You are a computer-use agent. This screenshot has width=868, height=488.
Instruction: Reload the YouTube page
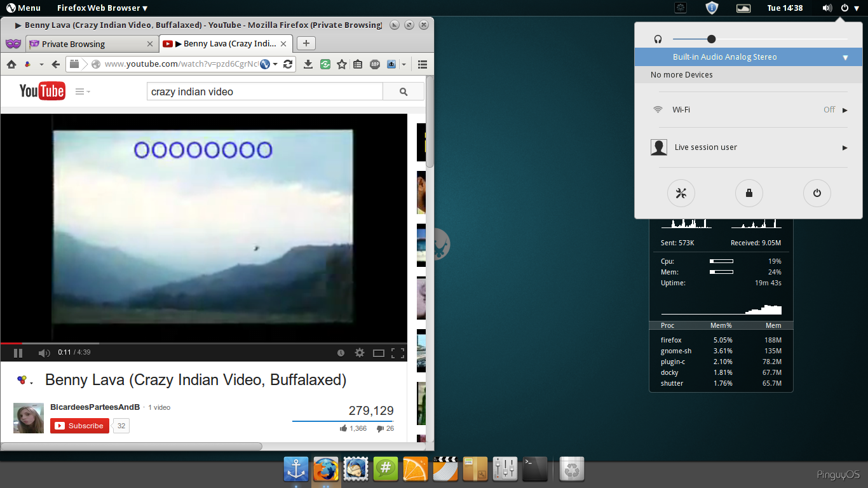[x=288, y=64]
